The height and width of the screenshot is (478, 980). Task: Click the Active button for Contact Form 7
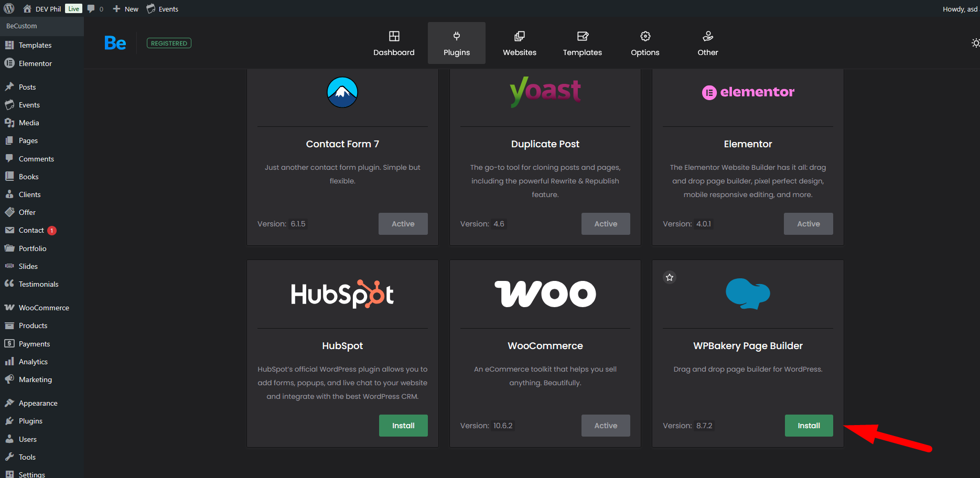tap(403, 224)
